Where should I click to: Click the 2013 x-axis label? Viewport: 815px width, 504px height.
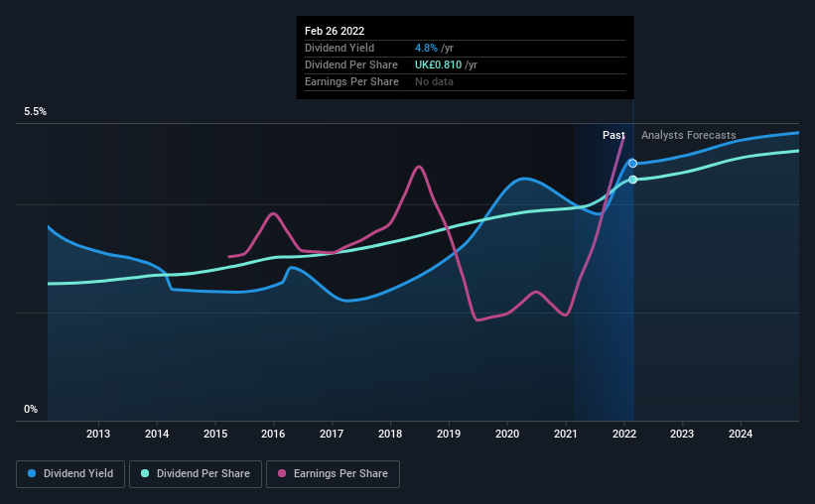[98, 434]
